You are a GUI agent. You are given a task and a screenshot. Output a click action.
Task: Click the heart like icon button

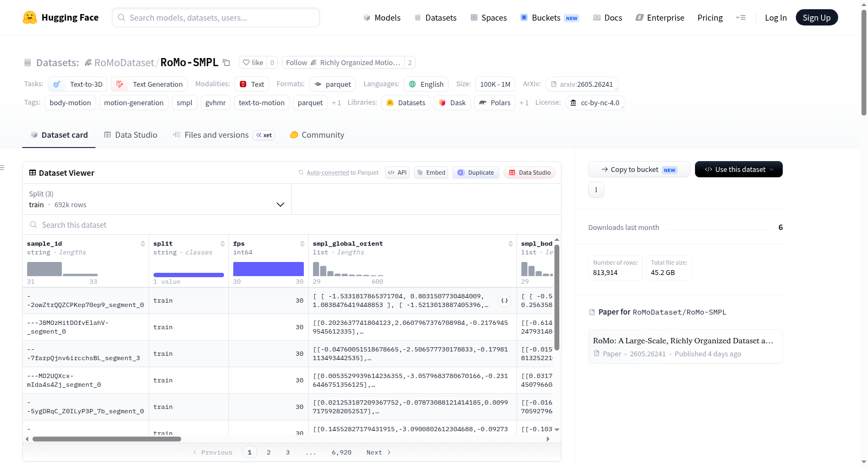tap(246, 62)
